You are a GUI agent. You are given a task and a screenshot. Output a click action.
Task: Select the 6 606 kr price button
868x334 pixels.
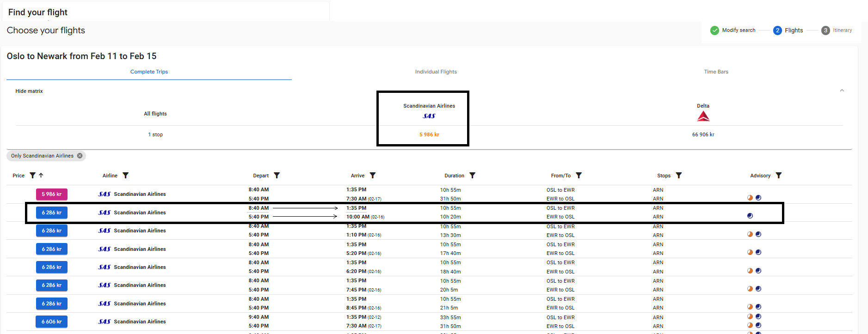(x=52, y=322)
